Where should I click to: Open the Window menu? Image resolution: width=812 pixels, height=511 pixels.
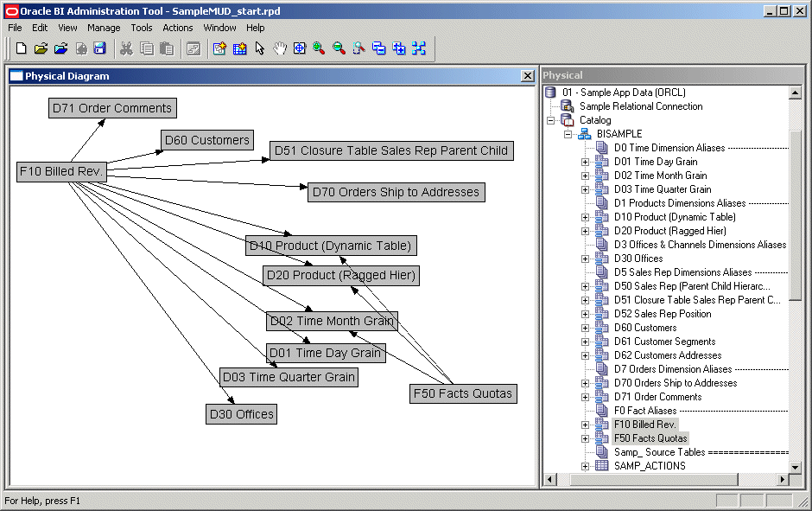point(219,28)
